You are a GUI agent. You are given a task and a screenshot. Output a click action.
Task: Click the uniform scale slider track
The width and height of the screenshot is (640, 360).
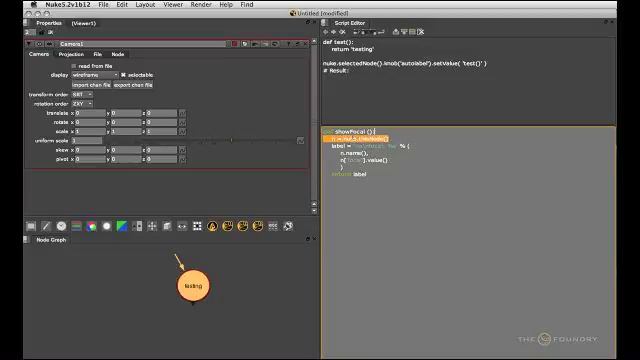pyautogui.click(x=200, y=141)
